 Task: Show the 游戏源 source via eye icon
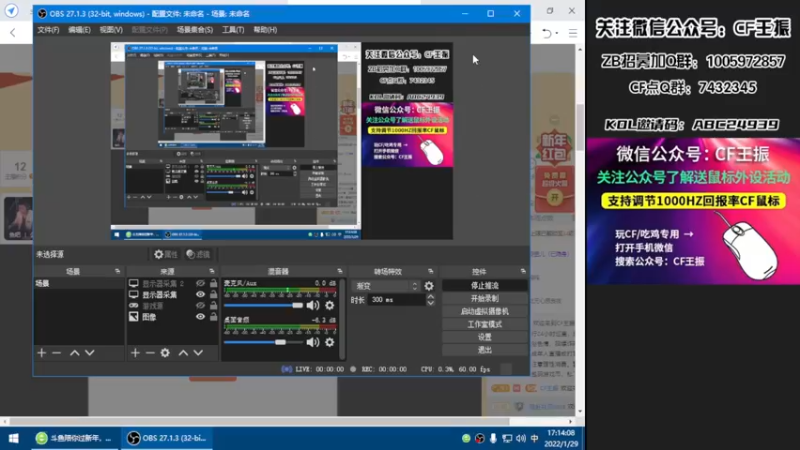[x=200, y=306]
